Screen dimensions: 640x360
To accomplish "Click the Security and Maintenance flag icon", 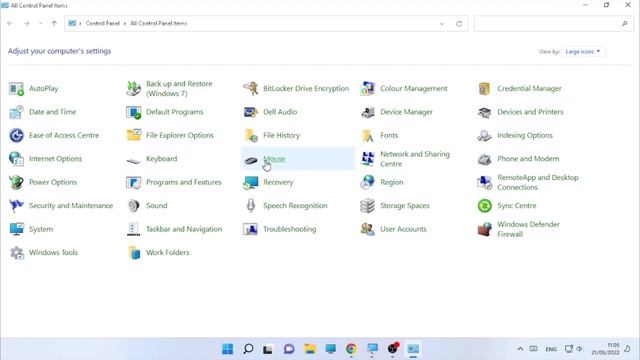I will [16, 205].
